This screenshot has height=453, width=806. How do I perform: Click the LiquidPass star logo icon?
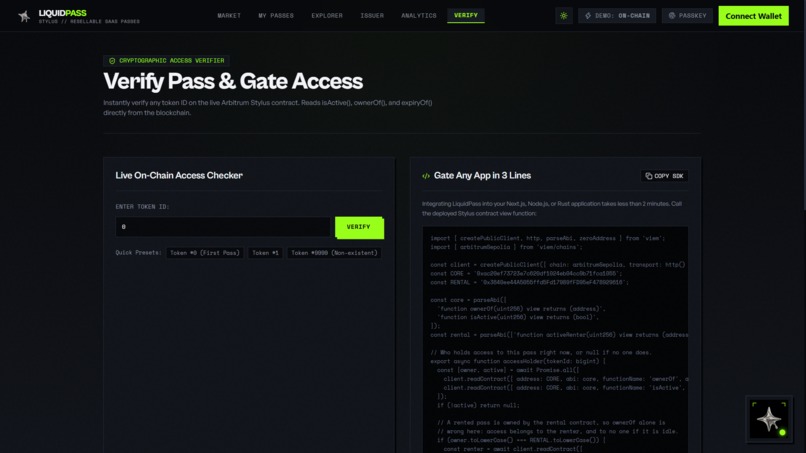(24, 16)
